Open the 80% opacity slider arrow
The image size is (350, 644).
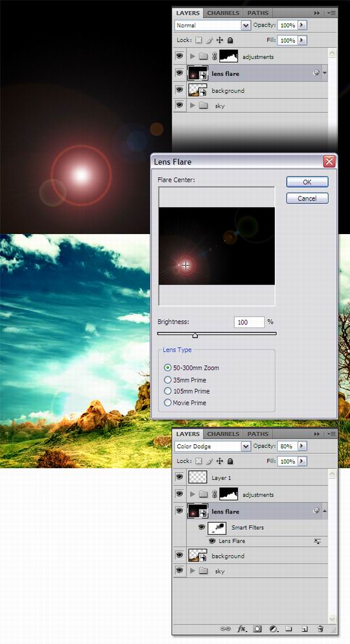tap(303, 446)
